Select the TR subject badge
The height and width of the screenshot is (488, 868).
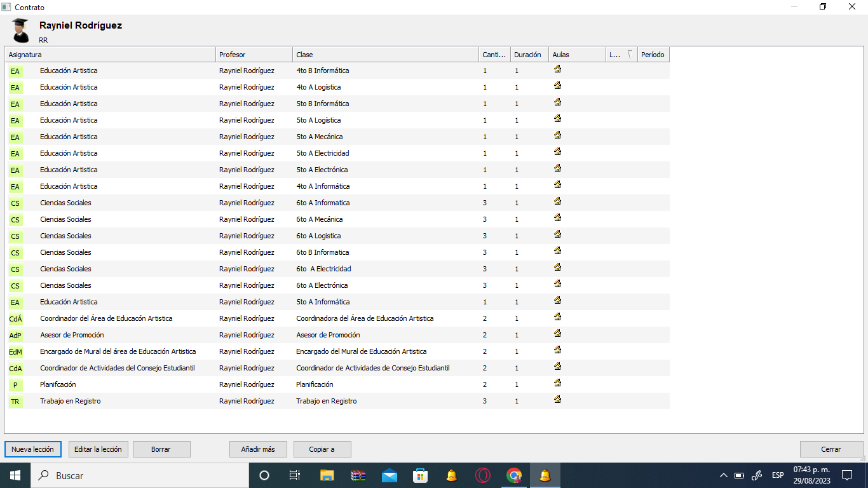[x=15, y=402]
